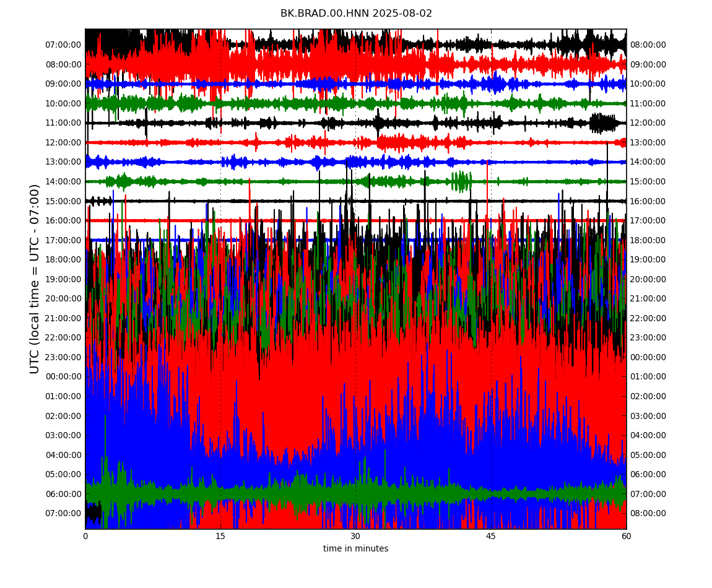Select 23:00:00 on the right local-time axis
712x588 pixels.
point(648,337)
